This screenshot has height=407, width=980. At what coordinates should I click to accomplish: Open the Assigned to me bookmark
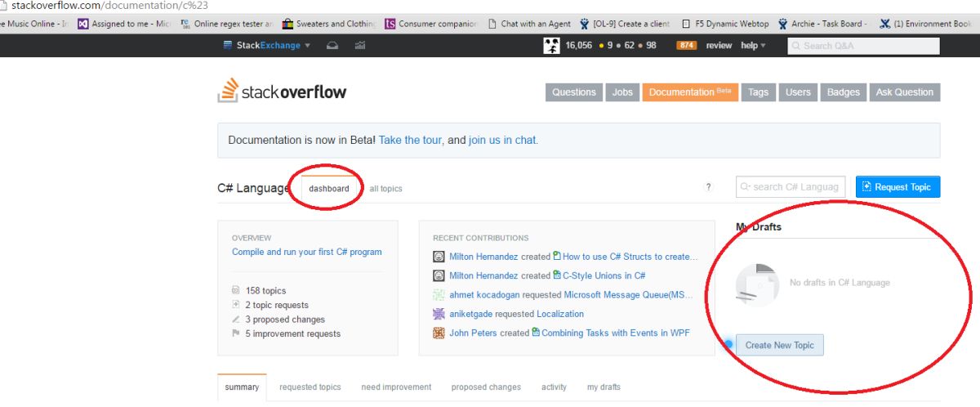124,24
